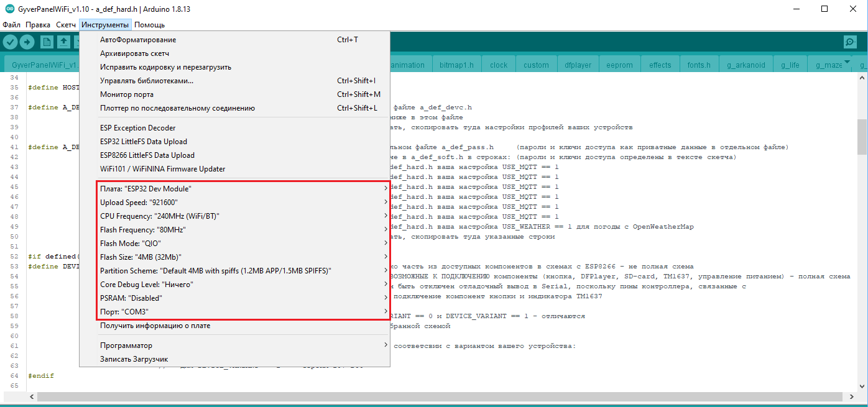
Task: Click the vertical editor scrollbar thumb
Action: point(862,137)
